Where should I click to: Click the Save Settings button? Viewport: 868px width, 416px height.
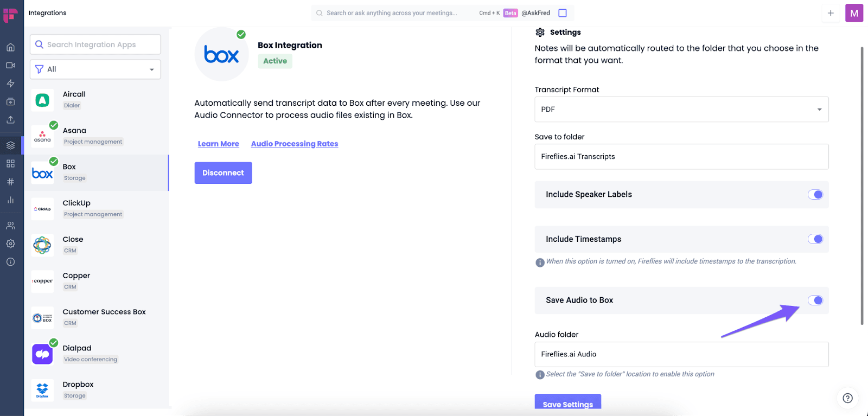pyautogui.click(x=568, y=402)
